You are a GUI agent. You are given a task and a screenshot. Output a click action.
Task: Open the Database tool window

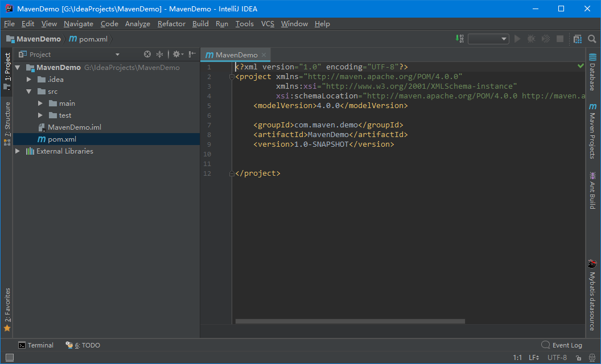pos(592,72)
